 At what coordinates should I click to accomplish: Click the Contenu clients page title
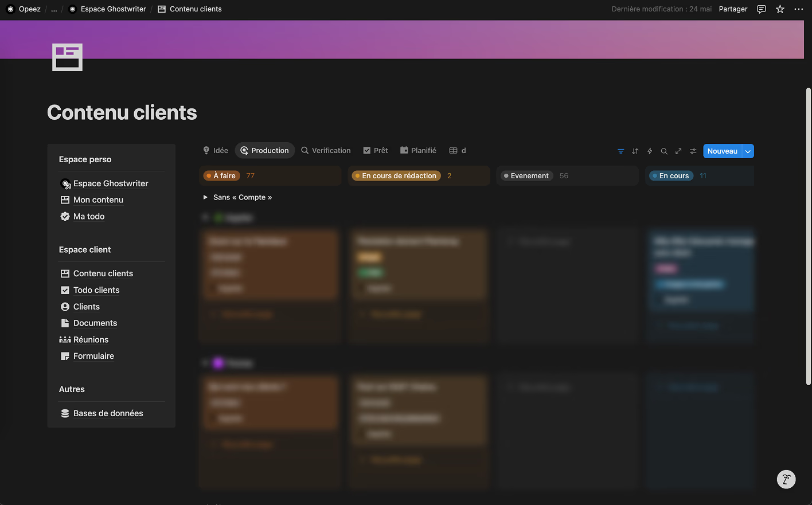point(122,112)
